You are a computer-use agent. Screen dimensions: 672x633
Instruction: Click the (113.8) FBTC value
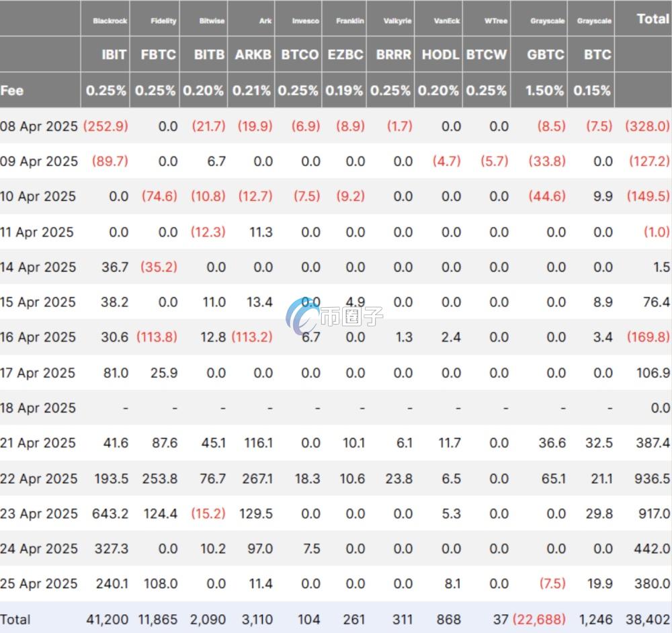coord(157,337)
